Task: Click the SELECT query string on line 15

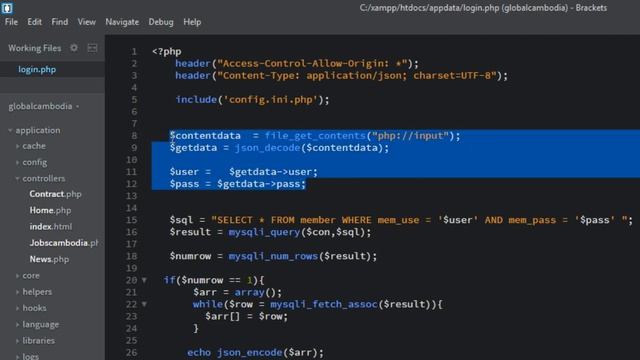Action: [419, 220]
